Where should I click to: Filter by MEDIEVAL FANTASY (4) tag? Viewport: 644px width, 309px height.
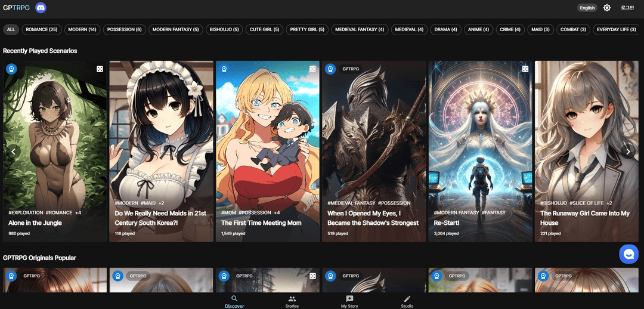click(360, 30)
